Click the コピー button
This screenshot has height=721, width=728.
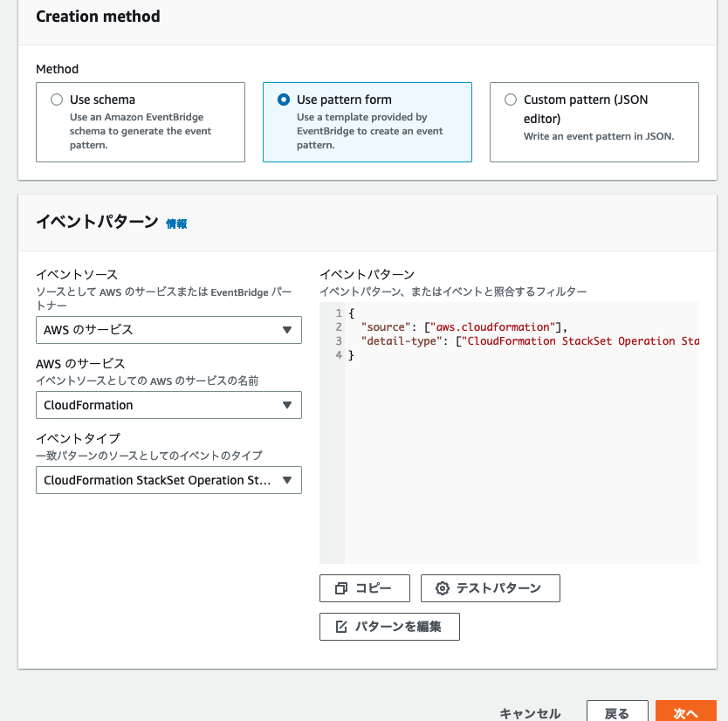365,588
